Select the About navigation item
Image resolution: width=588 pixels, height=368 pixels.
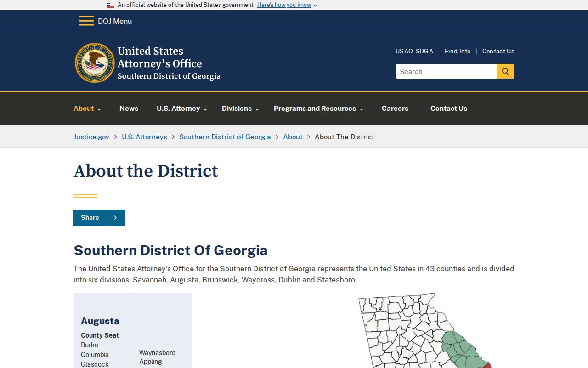click(84, 109)
